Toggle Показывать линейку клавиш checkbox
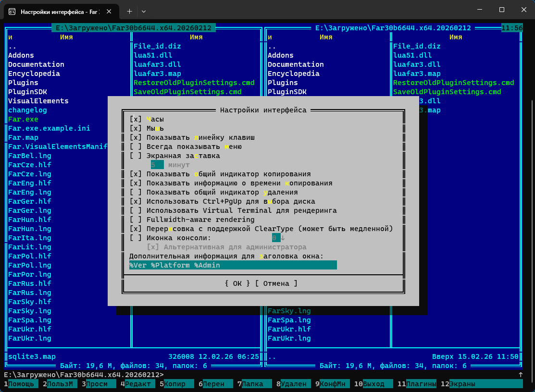Viewport: 535px width, 392px height. coord(136,137)
